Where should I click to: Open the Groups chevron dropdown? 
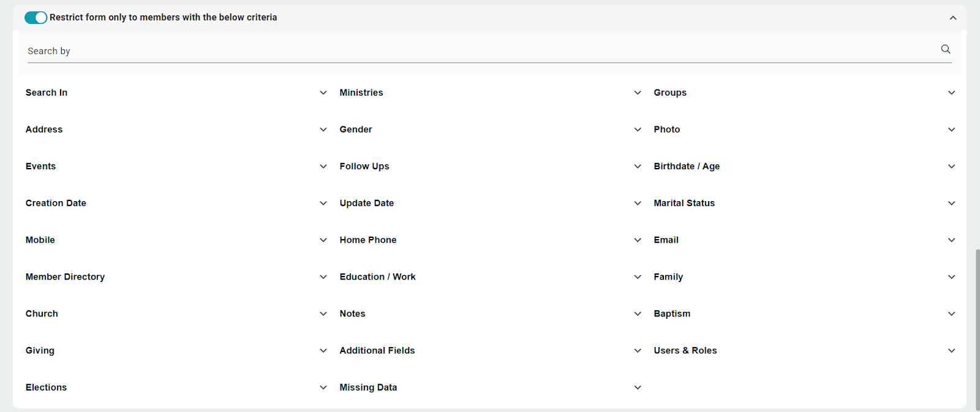click(x=951, y=93)
